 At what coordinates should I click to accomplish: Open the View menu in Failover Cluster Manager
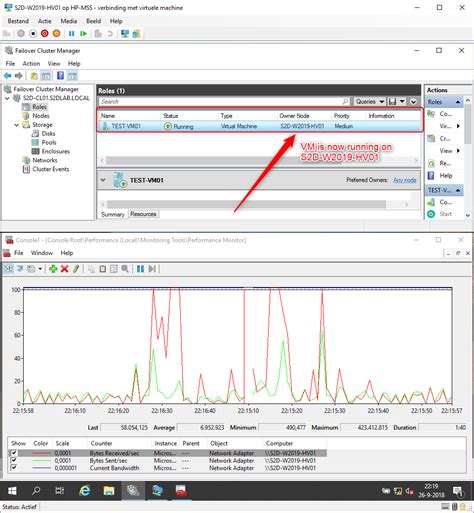[x=54, y=63]
